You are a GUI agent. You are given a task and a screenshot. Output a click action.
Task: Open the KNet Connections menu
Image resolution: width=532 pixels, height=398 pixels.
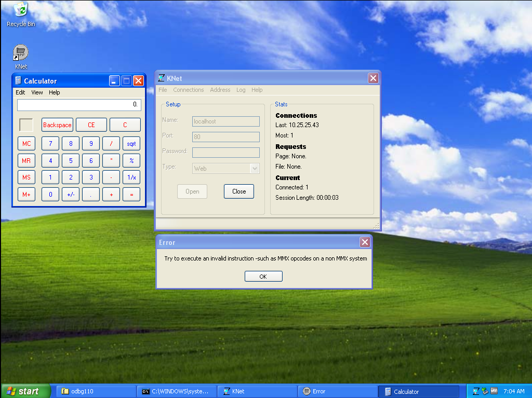188,90
